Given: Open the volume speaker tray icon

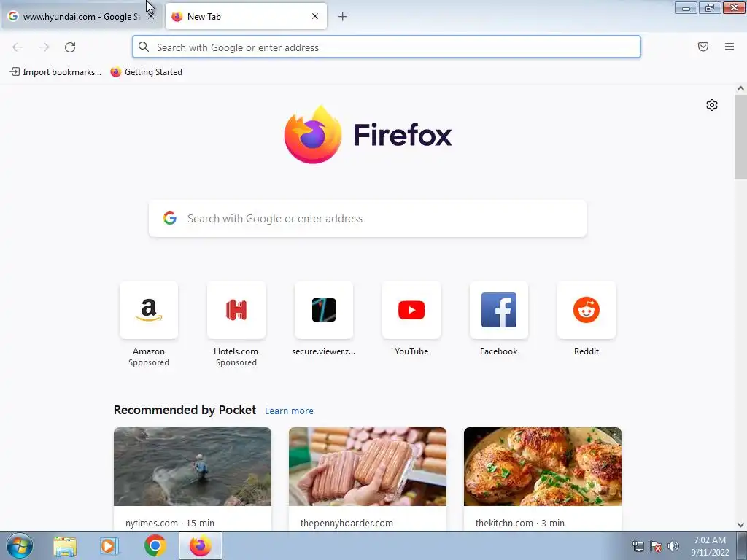Looking at the screenshot, I should 673,546.
